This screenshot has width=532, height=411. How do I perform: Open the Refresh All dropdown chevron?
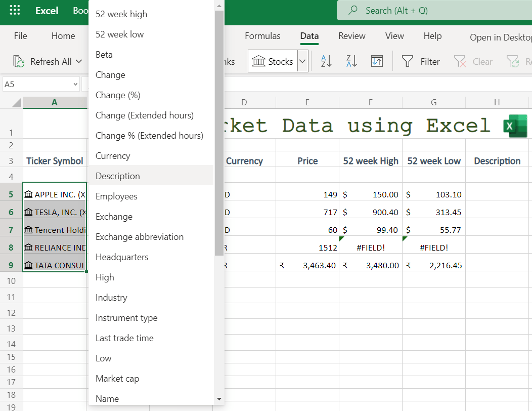click(x=79, y=61)
